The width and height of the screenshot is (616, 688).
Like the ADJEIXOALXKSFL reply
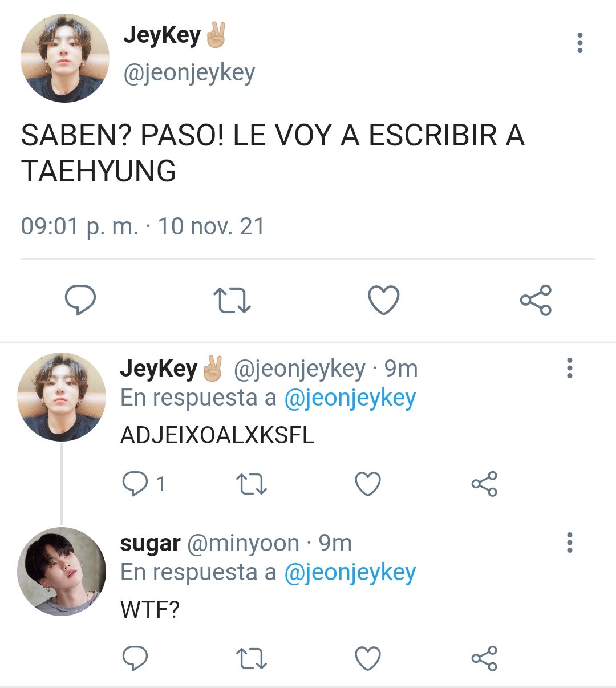click(x=368, y=484)
